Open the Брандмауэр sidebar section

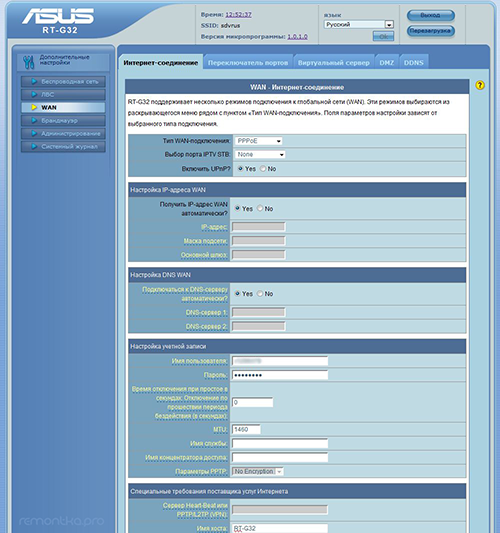[x=63, y=120]
